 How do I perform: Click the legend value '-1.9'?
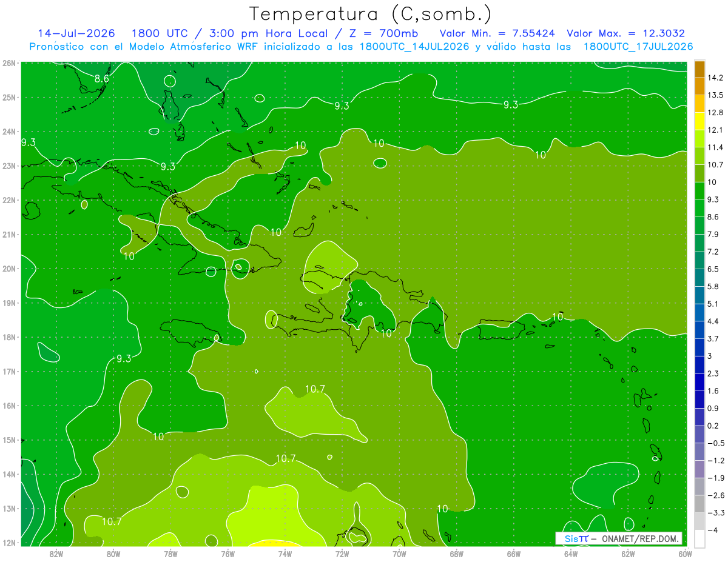tap(715, 478)
